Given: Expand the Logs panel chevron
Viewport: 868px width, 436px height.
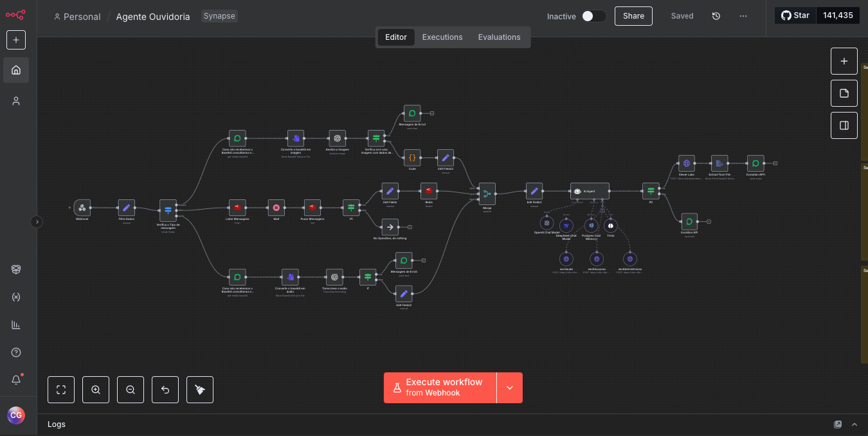Looking at the screenshot, I should pos(854,424).
